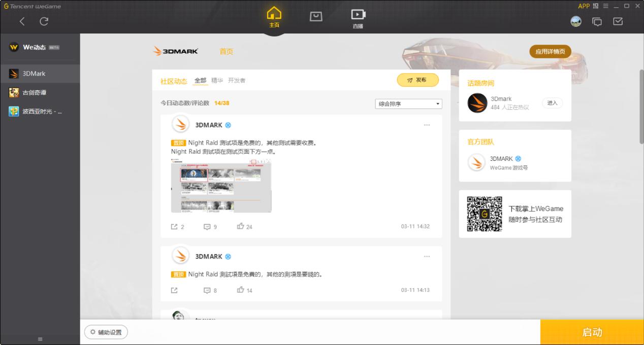The height and width of the screenshot is (345, 644).
Task: Click the We动态 title text in sidebar
Action: coord(35,47)
